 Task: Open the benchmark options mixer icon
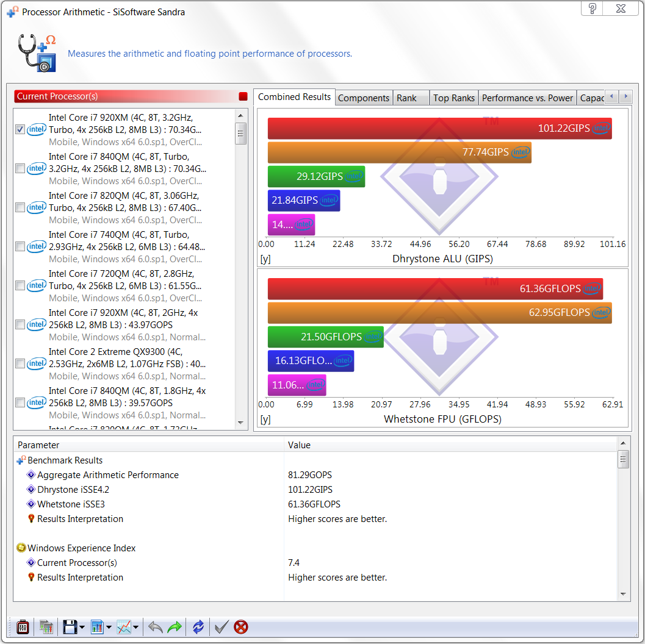click(23, 627)
